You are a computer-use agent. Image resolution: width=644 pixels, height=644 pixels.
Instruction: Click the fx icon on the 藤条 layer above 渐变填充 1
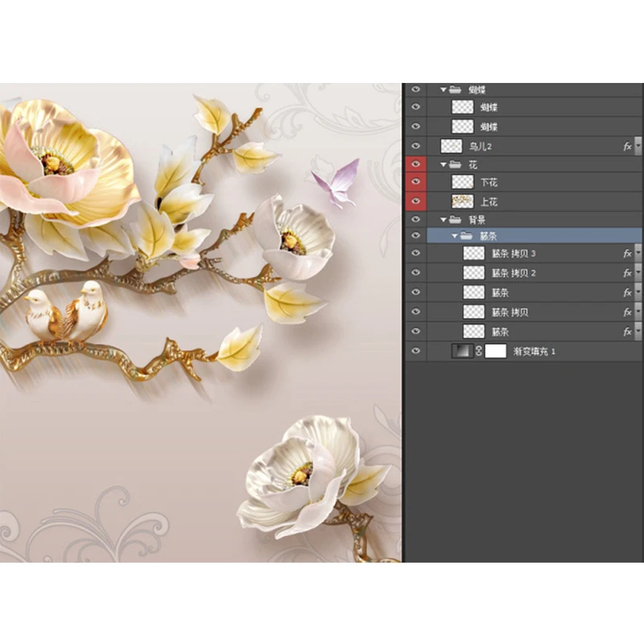click(627, 332)
